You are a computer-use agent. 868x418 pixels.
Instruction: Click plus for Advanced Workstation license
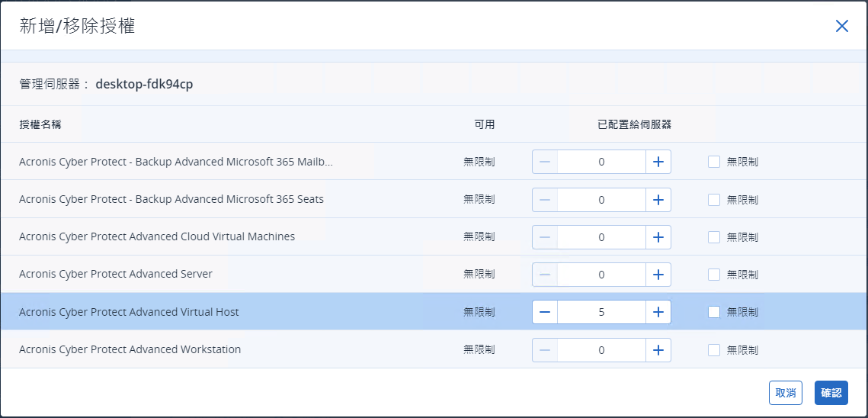(658, 350)
